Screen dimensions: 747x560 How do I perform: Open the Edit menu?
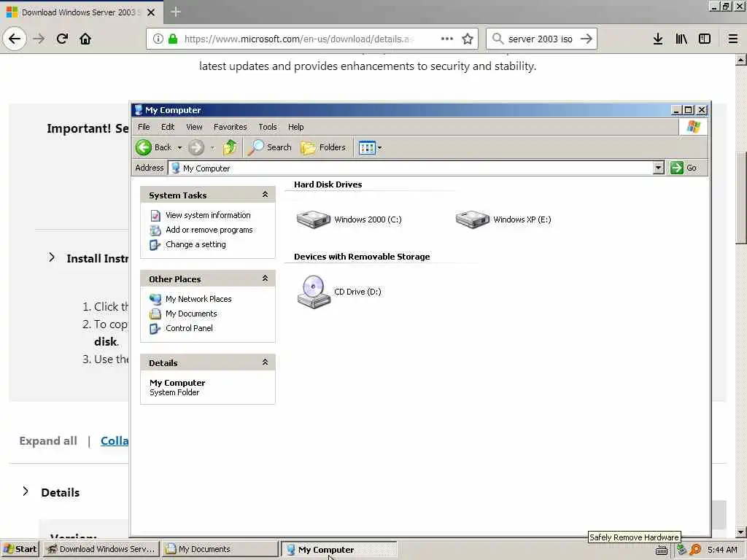[x=168, y=127]
